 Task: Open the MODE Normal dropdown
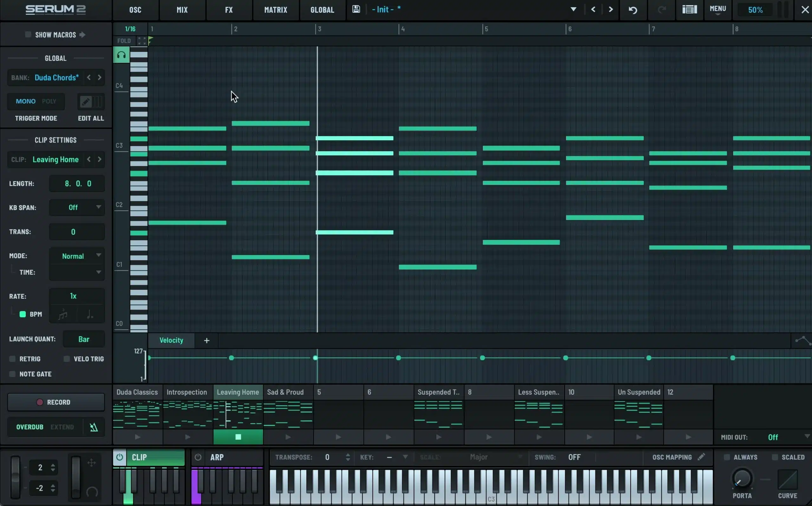coord(77,256)
